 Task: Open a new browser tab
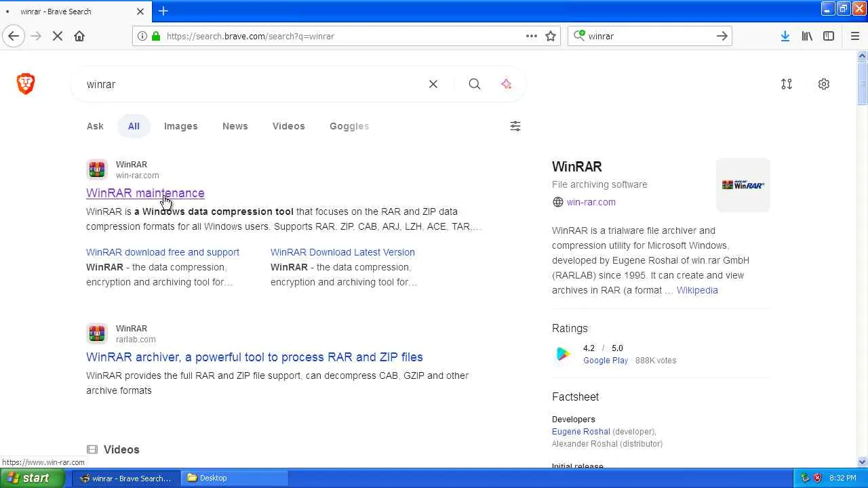[x=163, y=11]
